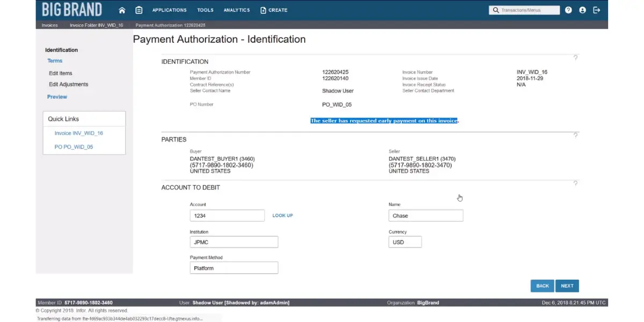644x322 pixels.
Task: Open Edit Items in the sidebar
Action: [61, 73]
